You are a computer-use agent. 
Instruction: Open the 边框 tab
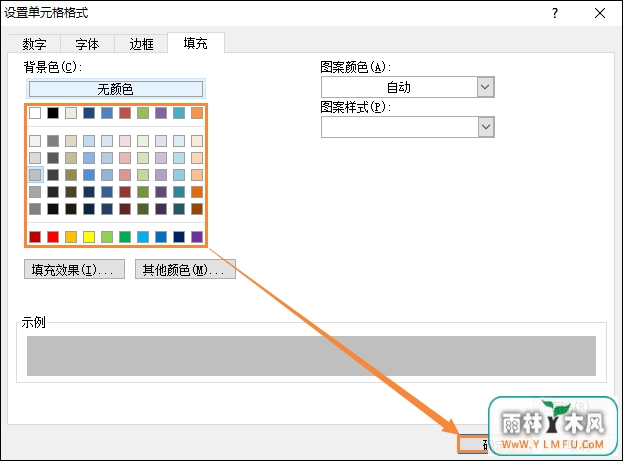[x=141, y=44]
